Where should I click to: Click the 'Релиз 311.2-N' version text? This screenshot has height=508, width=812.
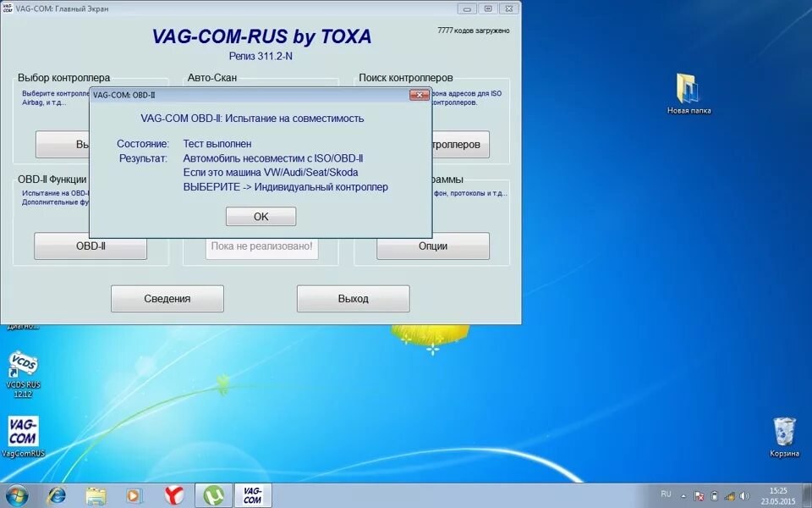(x=261, y=56)
